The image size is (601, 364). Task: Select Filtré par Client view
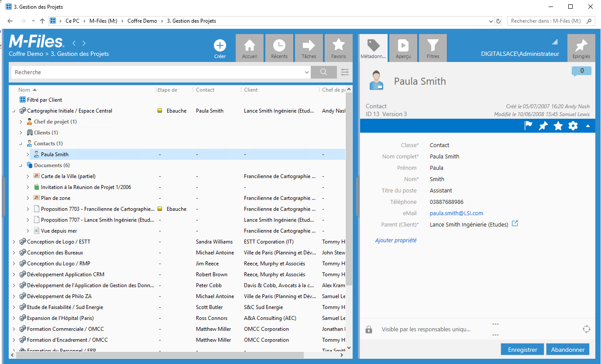point(45,100)
